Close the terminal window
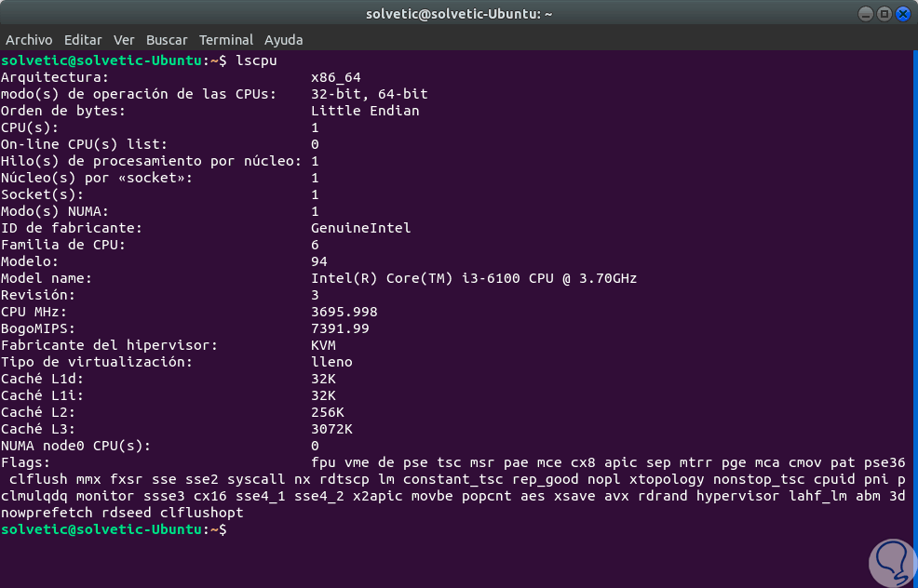The height and width of the screenshot is (588, 918). [902, 14]
